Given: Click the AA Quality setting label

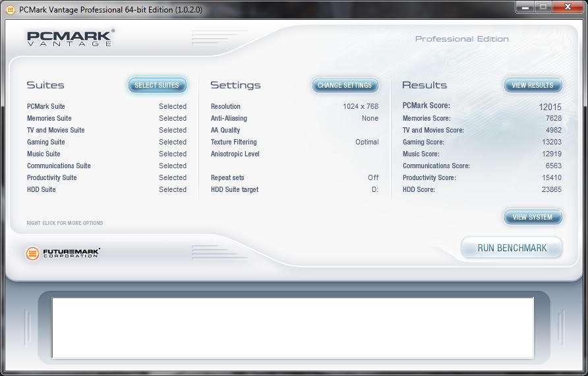Looking at the screenshot, I should coord(225,130).
